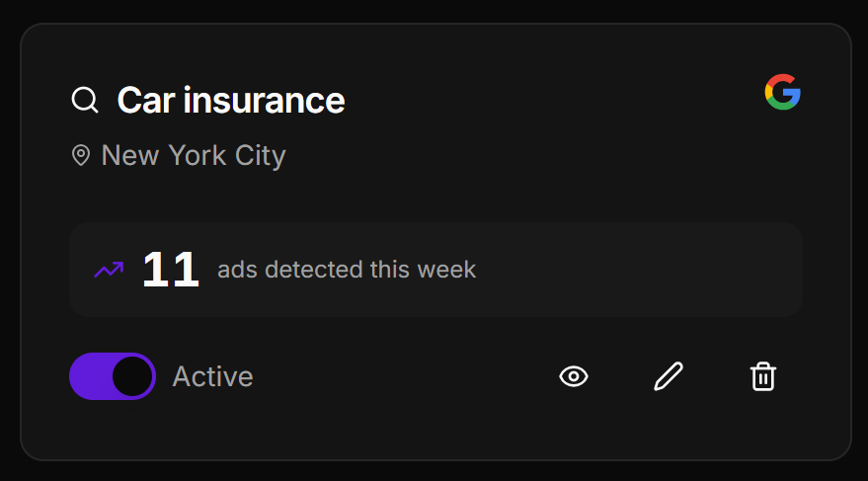Click the location pin icon
The width and height of the screenshot is (868, 481).
[x=81, y=156]
